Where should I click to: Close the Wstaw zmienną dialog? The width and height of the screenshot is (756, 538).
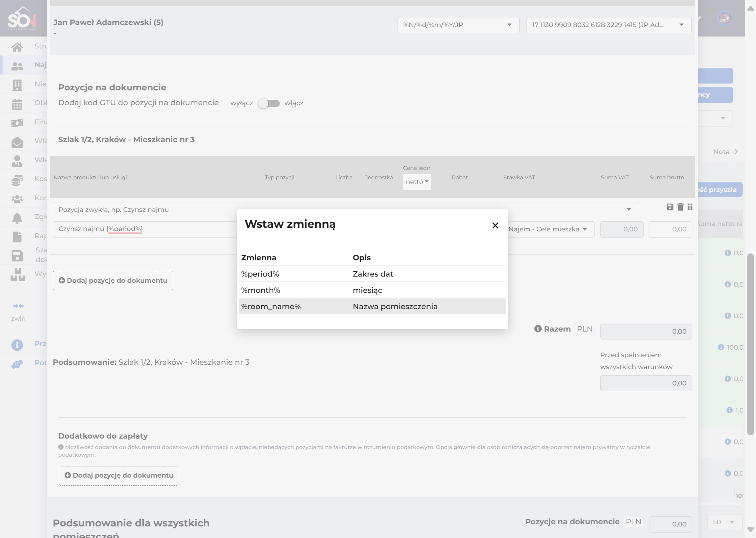tap(495, 225)
